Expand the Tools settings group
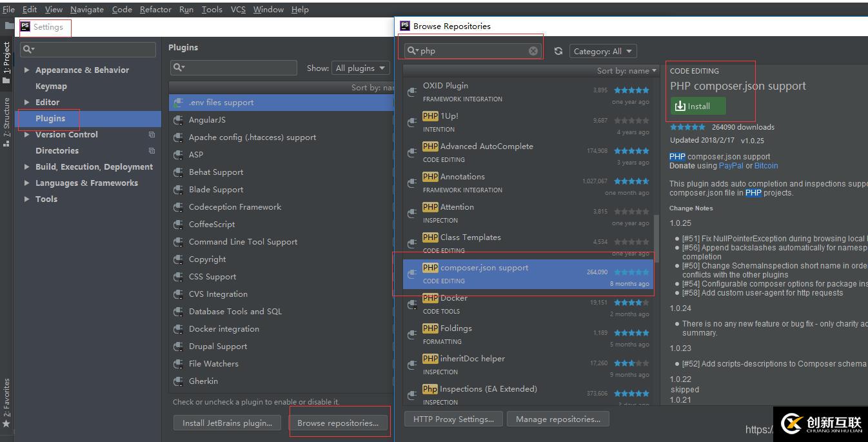The width and height of the screenshot is (868, 442). click(26, 199)
